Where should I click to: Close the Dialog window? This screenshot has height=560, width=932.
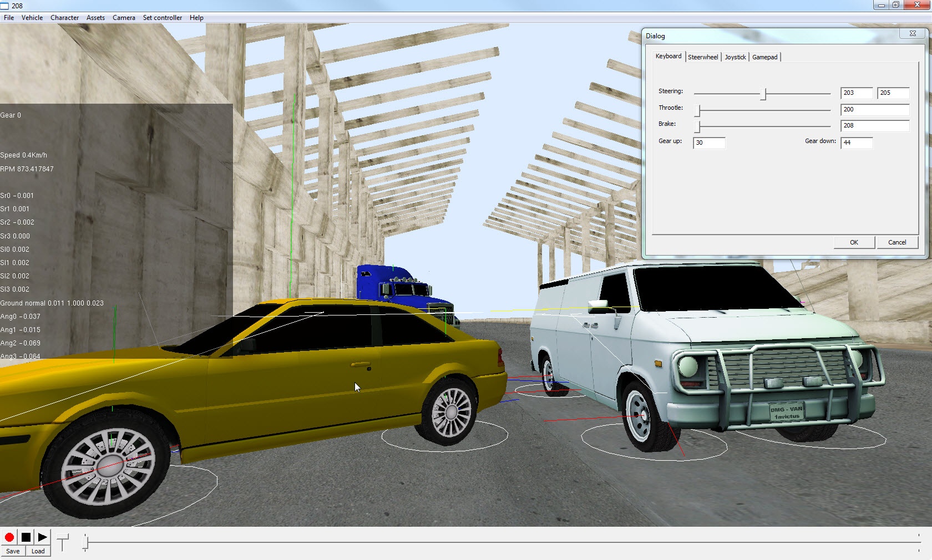(912, 34)
